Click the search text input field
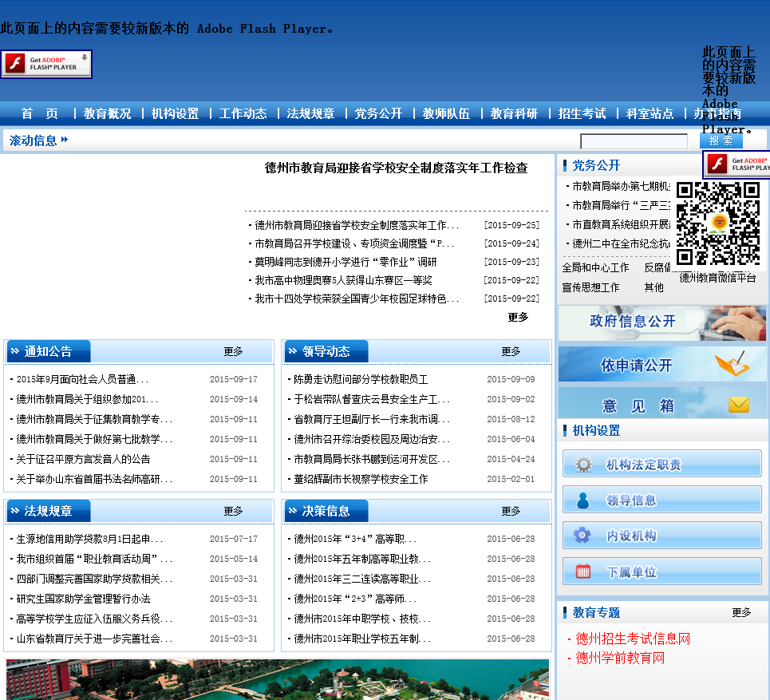 coord(634,141)
